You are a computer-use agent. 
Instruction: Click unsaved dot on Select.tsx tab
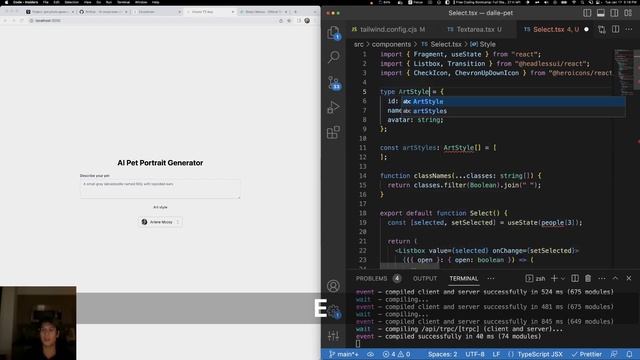pyautogui.click(x=587, y=29)
